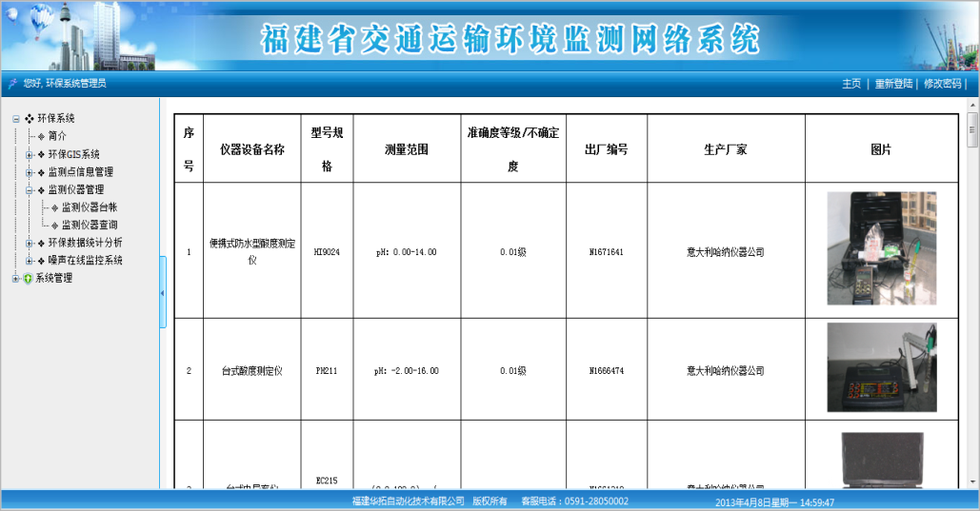Click 修改密码 link
Viewport: 980px width, 511px height.
[943, 84]
